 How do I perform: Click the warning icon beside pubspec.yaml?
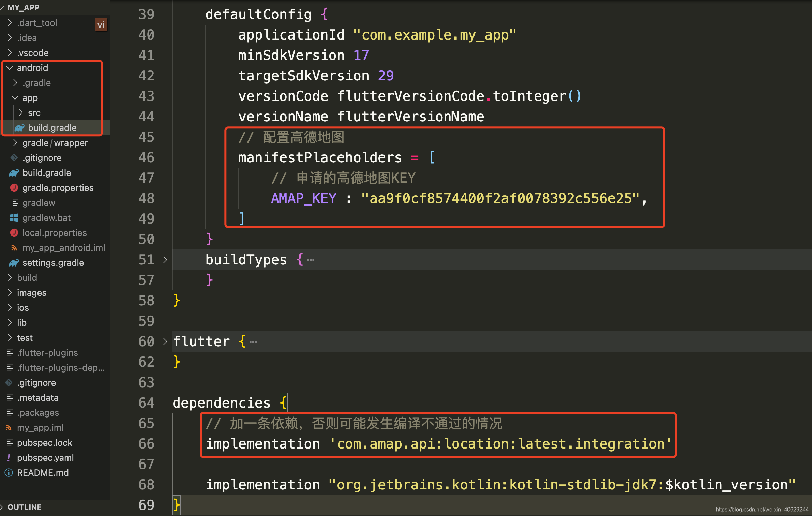click(x=9, y=458)
